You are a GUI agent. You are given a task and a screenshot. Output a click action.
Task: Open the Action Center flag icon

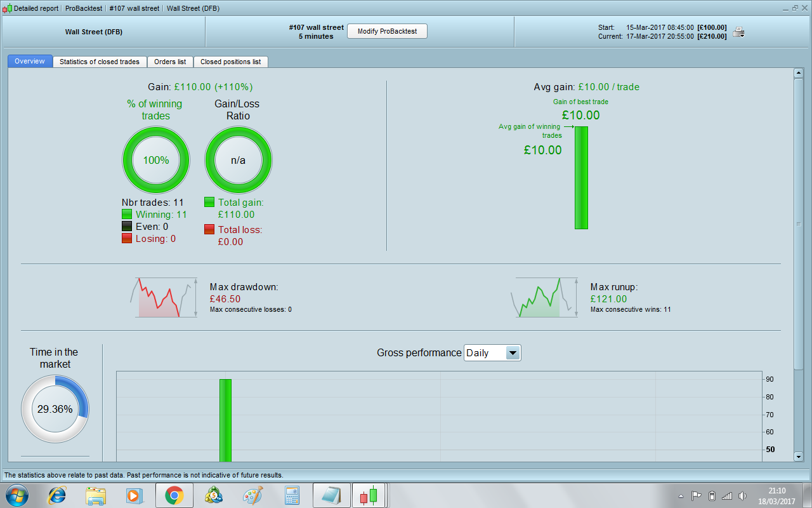click(x=696, y=496)
